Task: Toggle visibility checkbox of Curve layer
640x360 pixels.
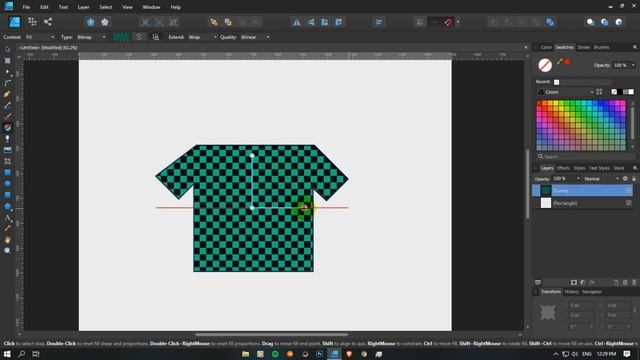Action: pyautogui.click(x=629, y=191)
